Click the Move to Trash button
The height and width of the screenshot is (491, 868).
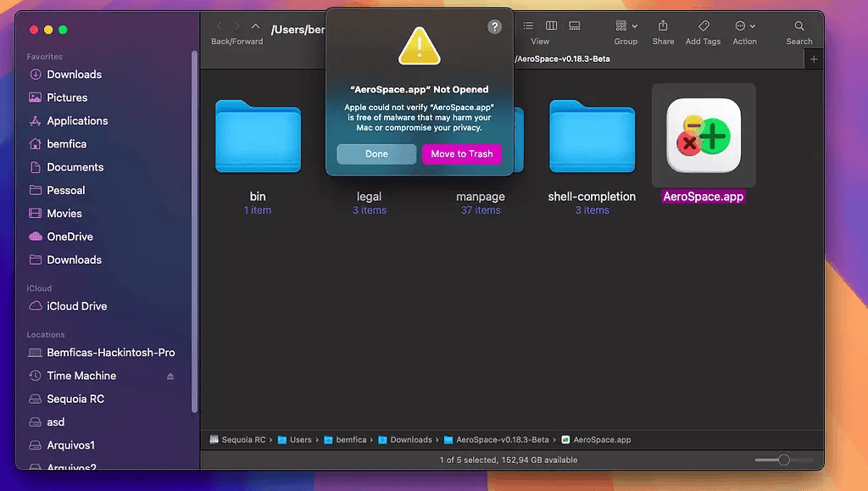pos(462,154)
